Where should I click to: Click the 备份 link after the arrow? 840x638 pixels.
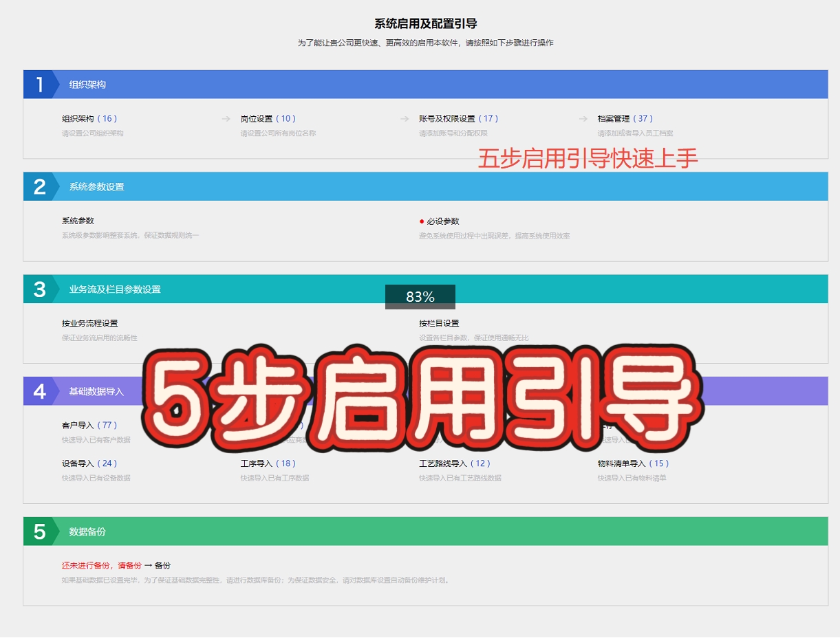pyautogui.click(x=162, y=565)
